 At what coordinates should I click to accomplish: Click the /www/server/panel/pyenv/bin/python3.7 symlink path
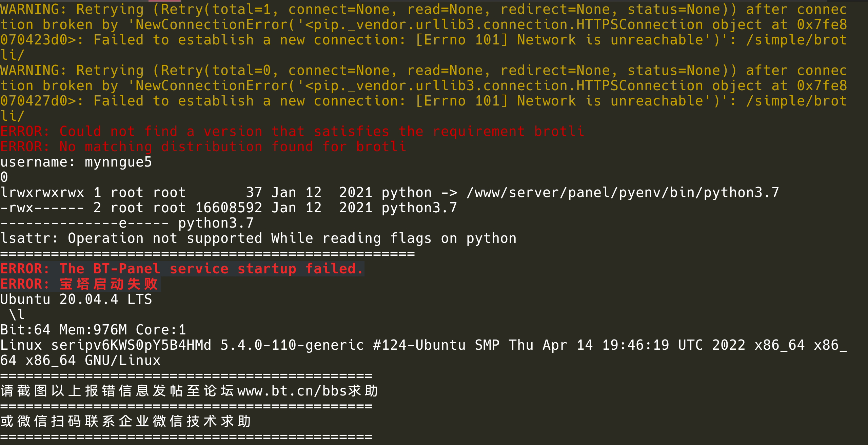tap(623, 193)
